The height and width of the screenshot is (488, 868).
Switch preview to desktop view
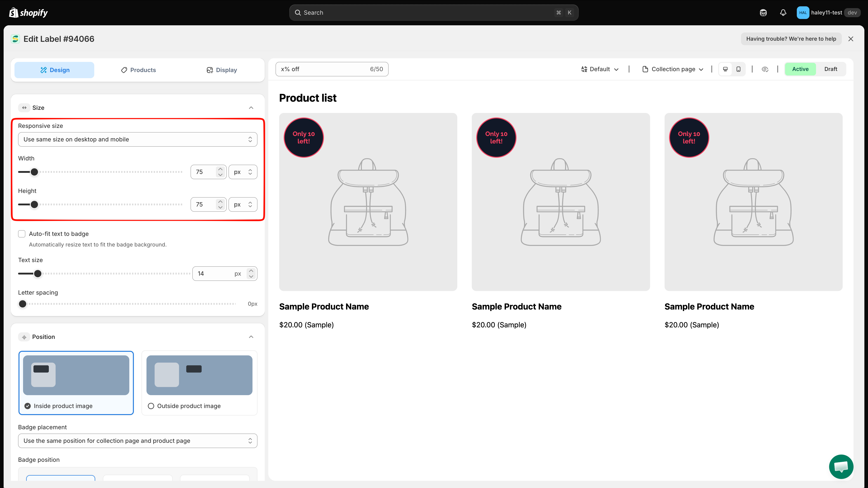tap(725, 69)
